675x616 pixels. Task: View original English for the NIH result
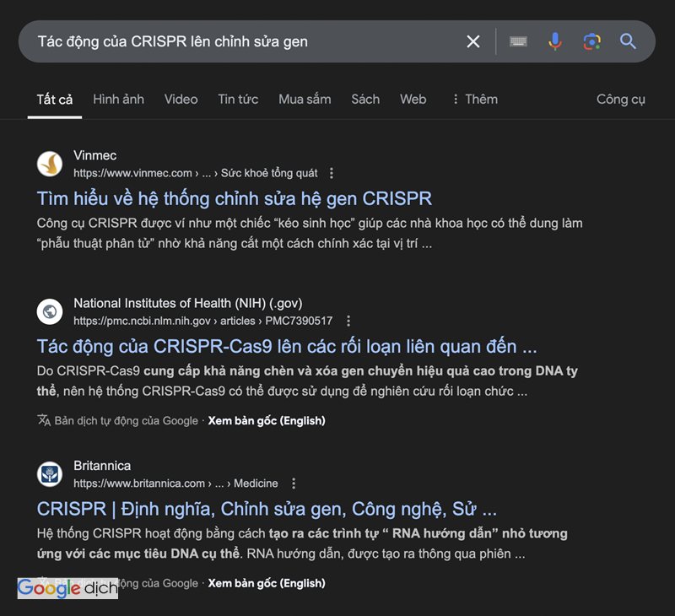pos(267,420)
